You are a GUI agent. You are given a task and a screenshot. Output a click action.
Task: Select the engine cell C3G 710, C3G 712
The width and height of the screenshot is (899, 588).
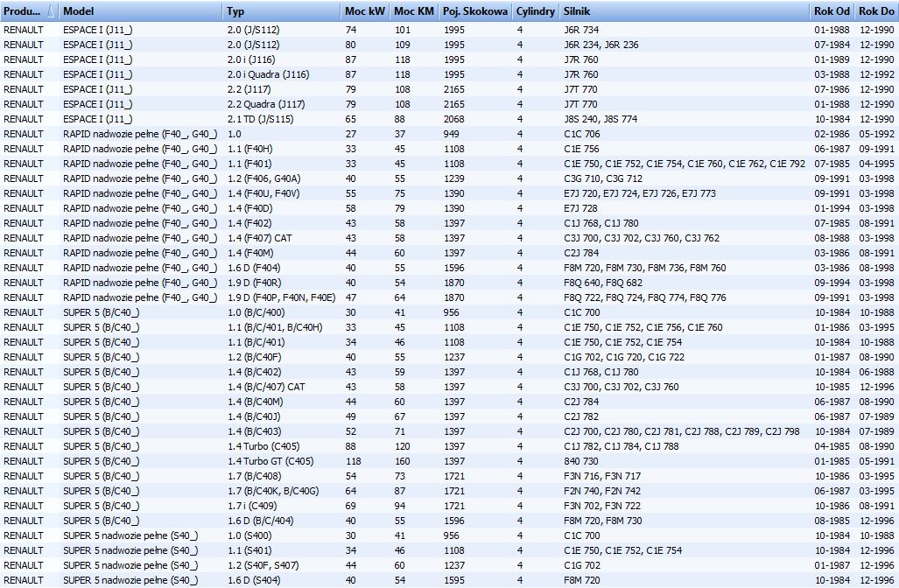point(603,178)
